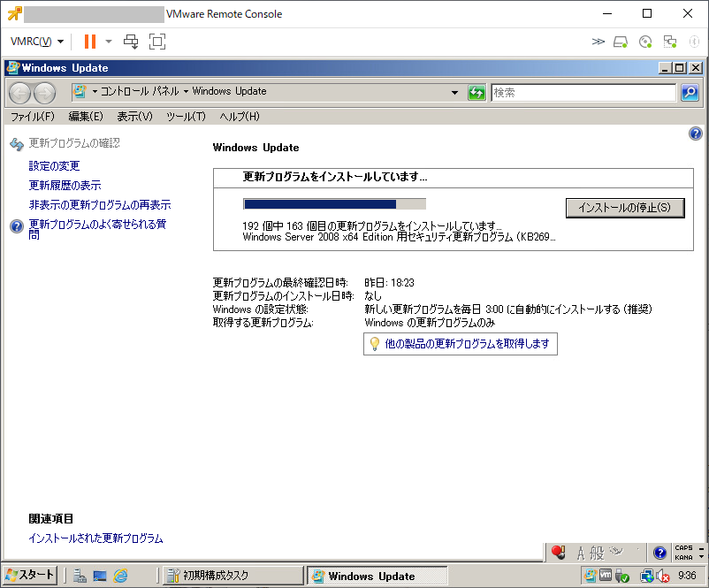Open the address bar history dropdown
The image size is (709, 588).
(454, 93)
